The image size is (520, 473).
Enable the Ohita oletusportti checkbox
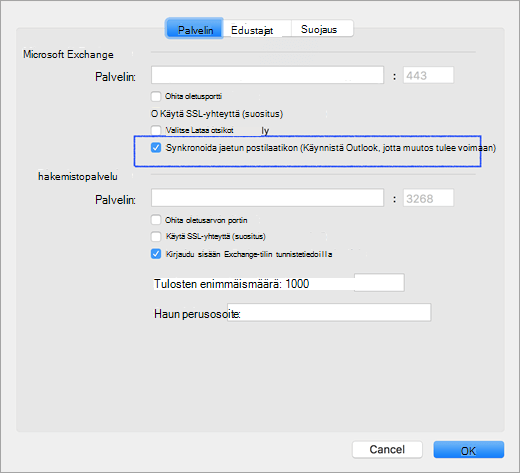pos(156,97)
